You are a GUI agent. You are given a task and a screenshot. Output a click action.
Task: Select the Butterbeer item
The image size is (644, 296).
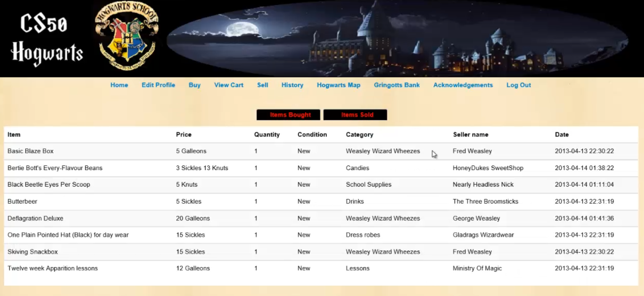[x=22, y=201]
